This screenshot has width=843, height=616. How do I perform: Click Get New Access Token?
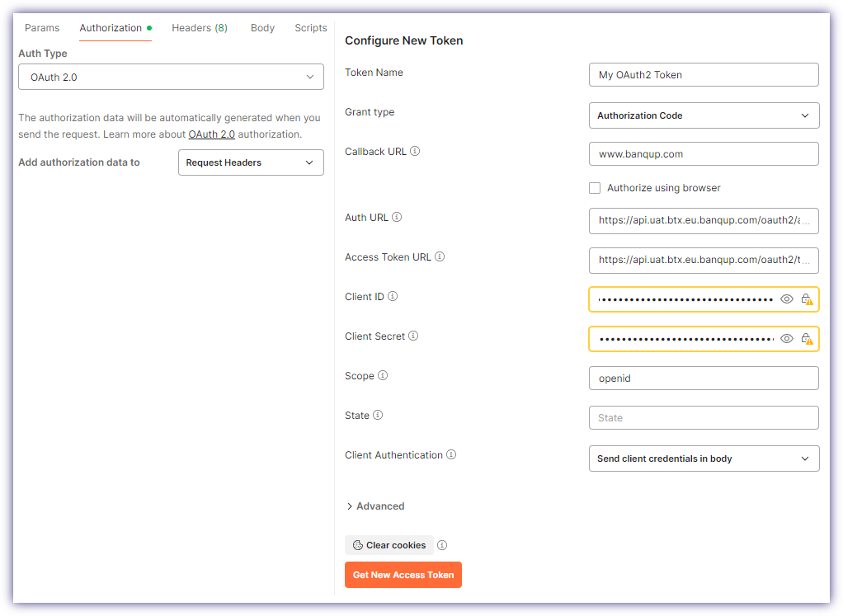pyautogui.click(x=403, y=574)
